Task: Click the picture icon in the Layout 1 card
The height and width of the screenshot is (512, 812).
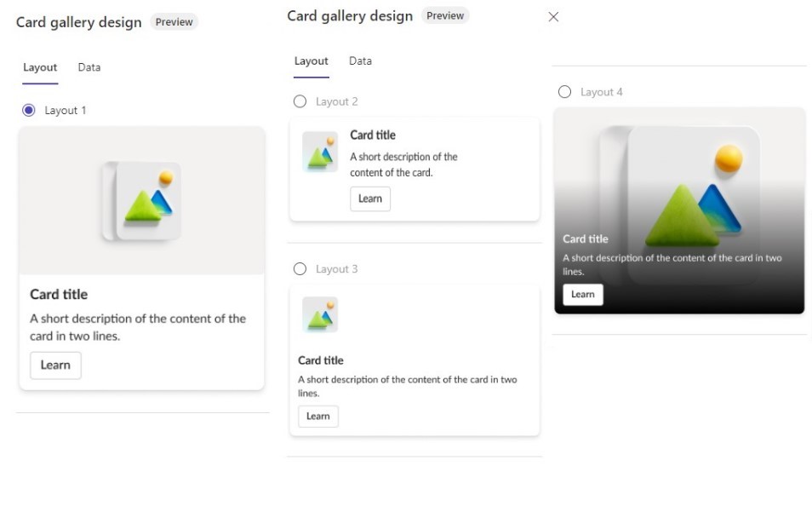Action: [x=141, y=201]
